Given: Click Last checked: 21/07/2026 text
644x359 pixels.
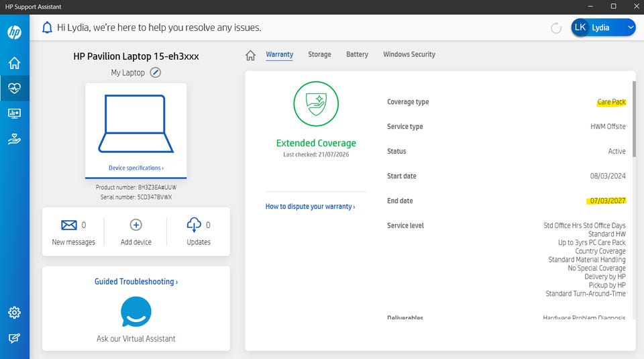Looking at the screenshot, I should (316, 154).
